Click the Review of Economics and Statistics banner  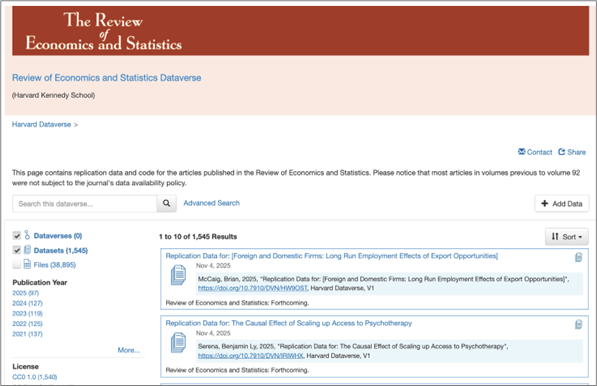(300, 31)
